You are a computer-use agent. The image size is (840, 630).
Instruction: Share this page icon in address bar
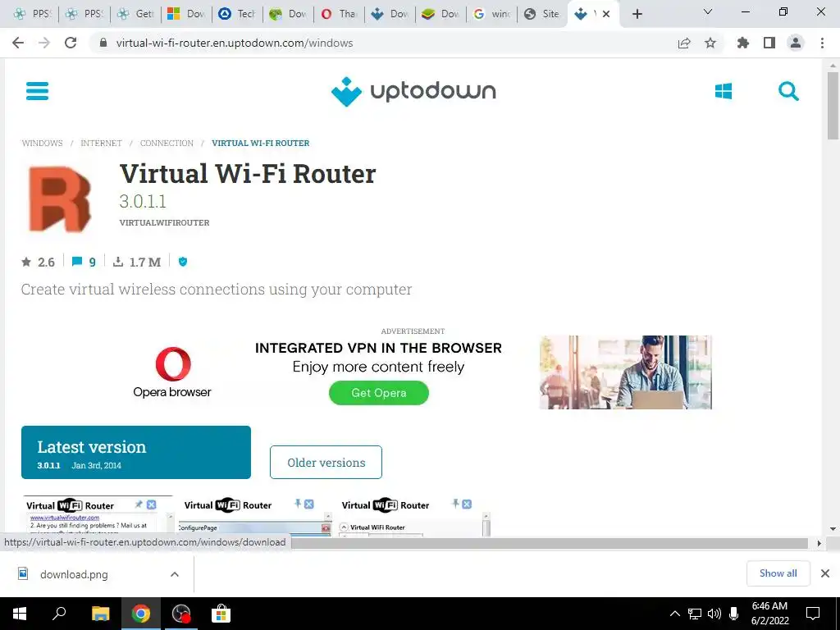(x=684, y=43)
